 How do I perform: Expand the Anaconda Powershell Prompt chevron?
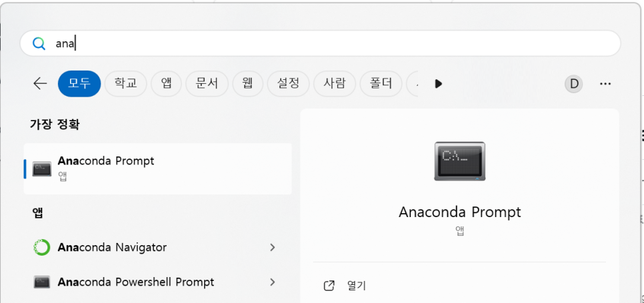tap(272, 282)
